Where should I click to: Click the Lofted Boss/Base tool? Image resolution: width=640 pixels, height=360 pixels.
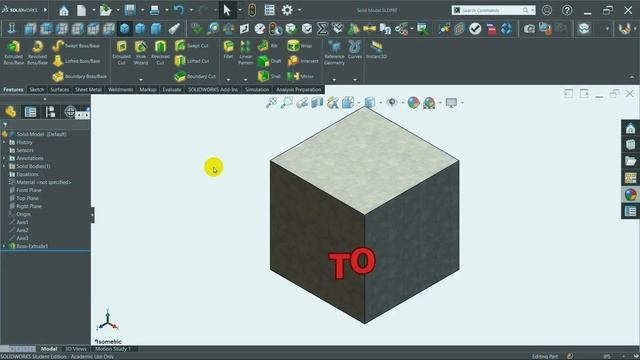click(76, 61)
